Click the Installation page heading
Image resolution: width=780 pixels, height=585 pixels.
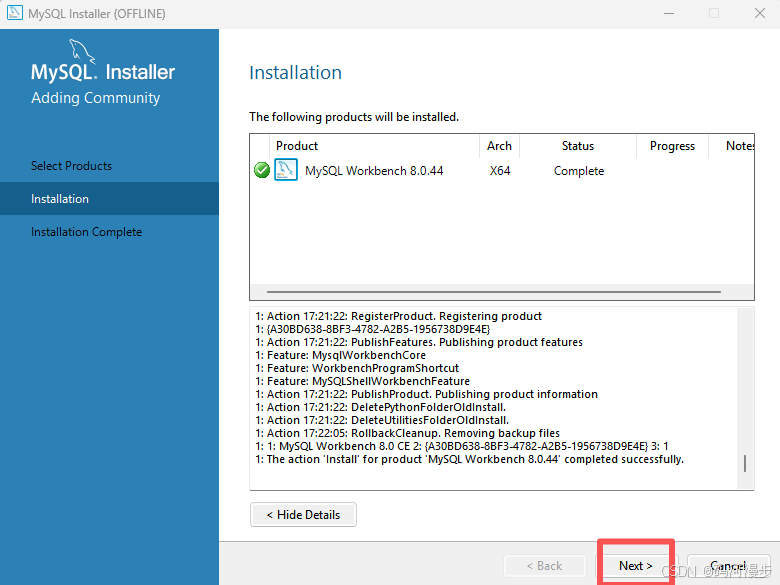click(295, 73)
